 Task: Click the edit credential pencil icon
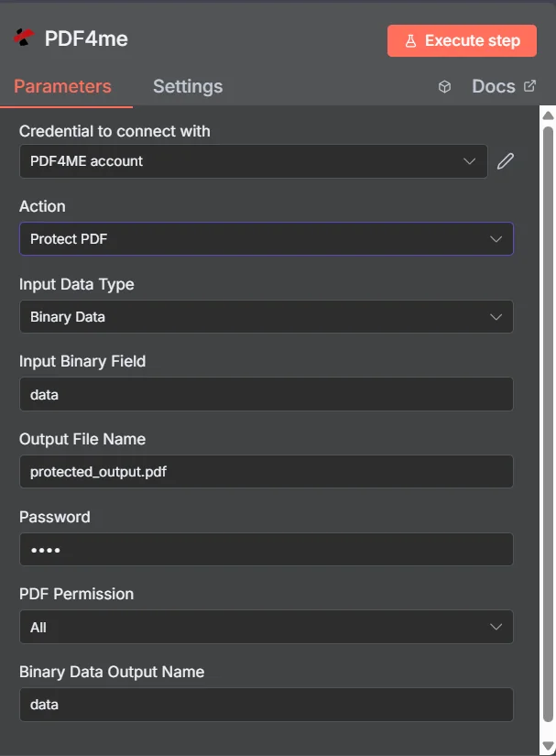click(506, 161)
